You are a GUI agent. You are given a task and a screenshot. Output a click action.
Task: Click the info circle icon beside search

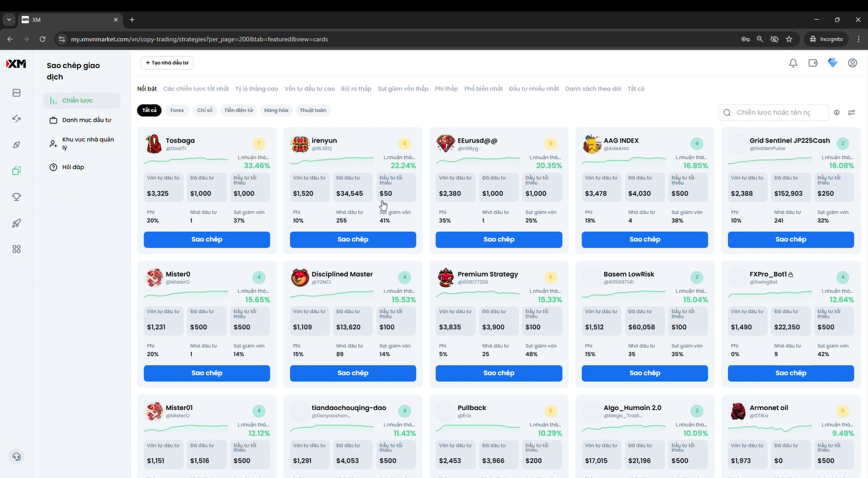point(837,113)
